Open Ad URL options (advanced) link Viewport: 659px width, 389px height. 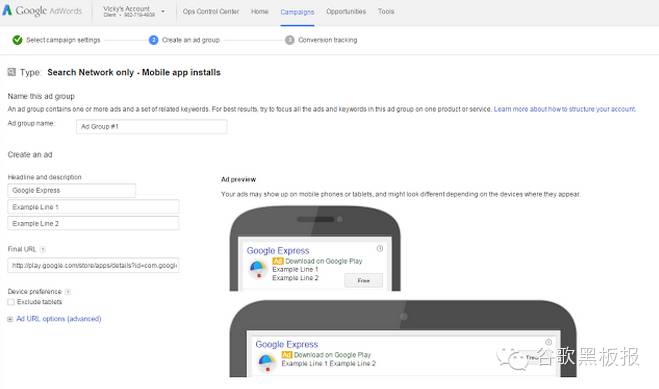pos(59,319)
